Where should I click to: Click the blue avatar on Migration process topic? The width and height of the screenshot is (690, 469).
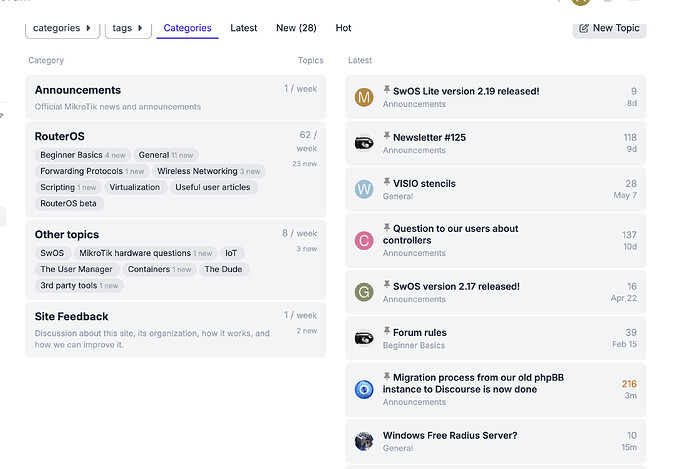pyautogui.click(x=364, y=389)
